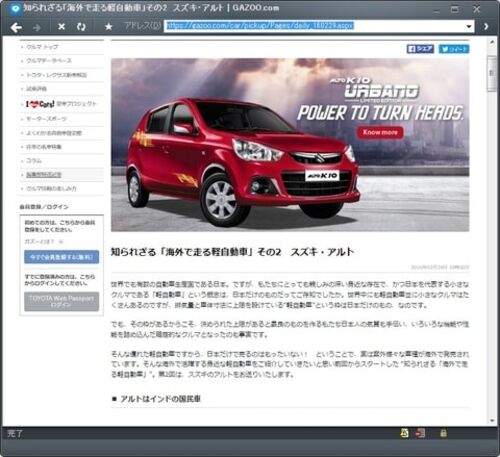Click the warning triangle status bar icon
Viewport: 500px width, 457px height.
(404, 433)
